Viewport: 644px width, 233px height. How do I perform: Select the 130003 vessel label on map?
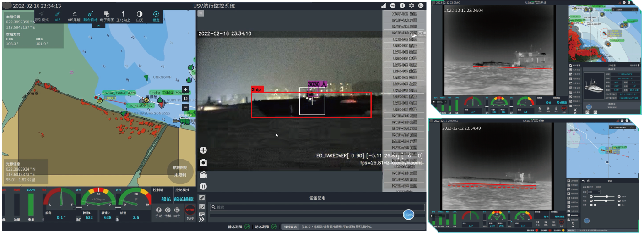pyautogui.click(x=110, y=98)
